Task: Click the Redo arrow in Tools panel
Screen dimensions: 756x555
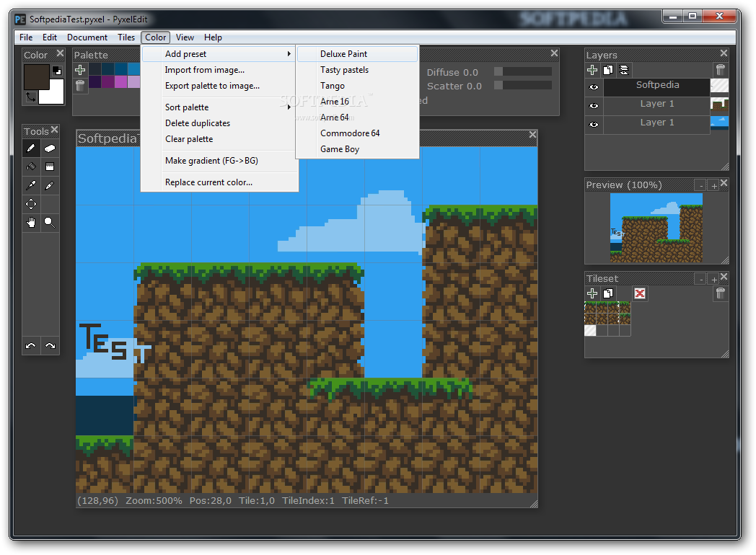Action: point(50,345)
